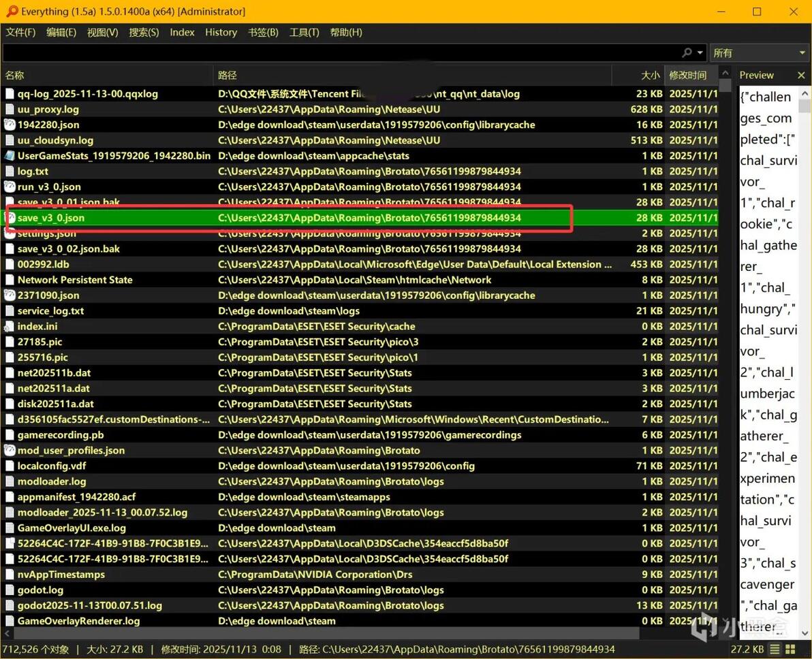812x659 pixels.
Task: Open the History menu
Action: 221,33
